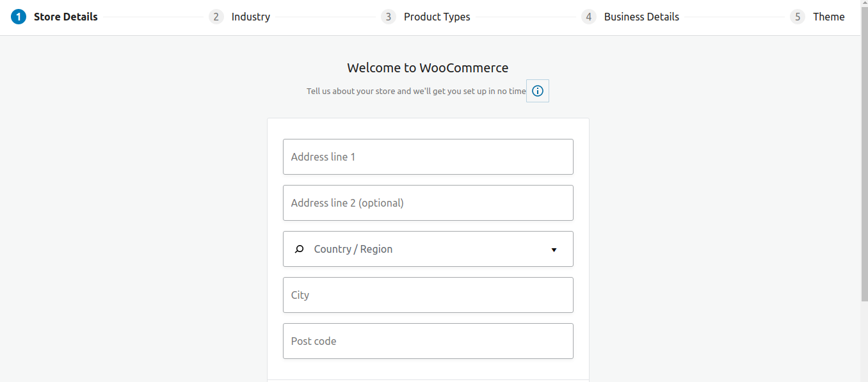868x382 pixels.
Task: Click the search magnifier in Country field
Action: point(299,249)
